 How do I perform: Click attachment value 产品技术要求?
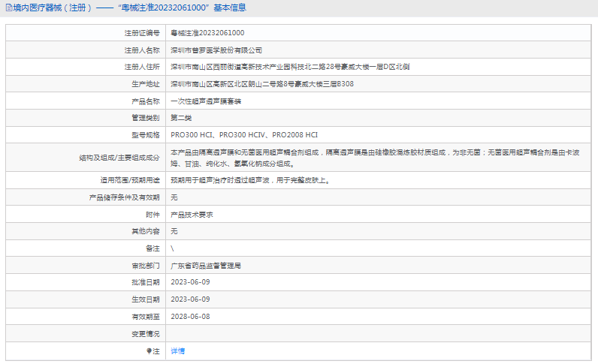tap(192, 215)
